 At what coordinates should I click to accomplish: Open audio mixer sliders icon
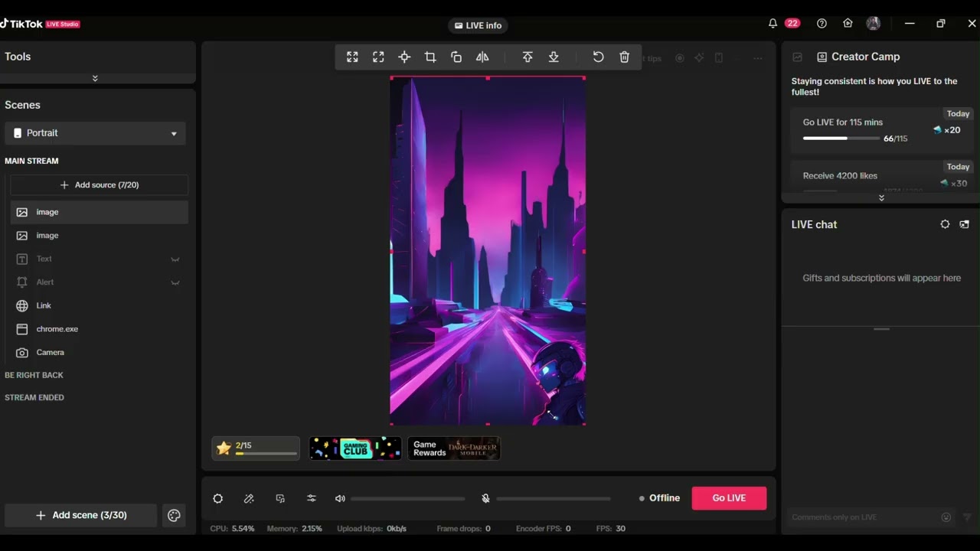[312, 498]
